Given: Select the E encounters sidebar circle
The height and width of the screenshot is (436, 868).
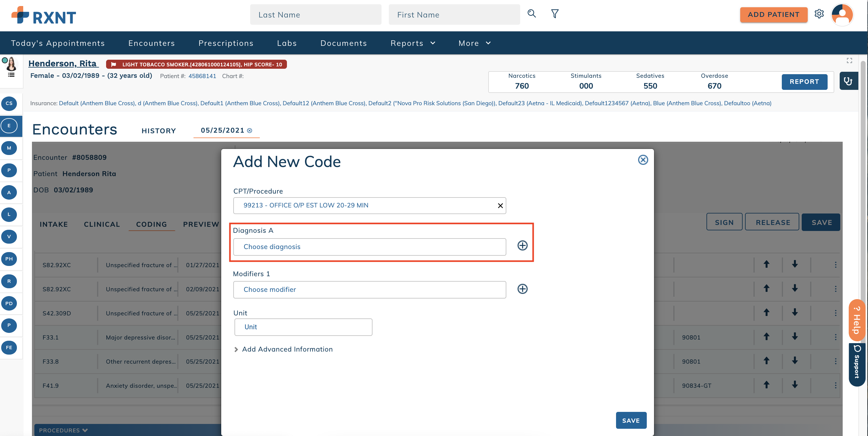Looking at the screenshot, I should pos(9,126).
